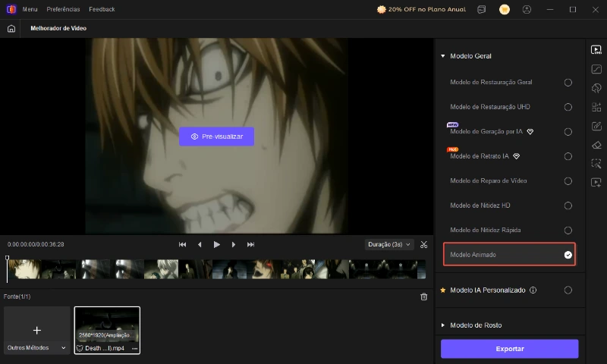Click the three-dots menu on Death video thumbnail
The image size is (607, 364).
[135, 348]
